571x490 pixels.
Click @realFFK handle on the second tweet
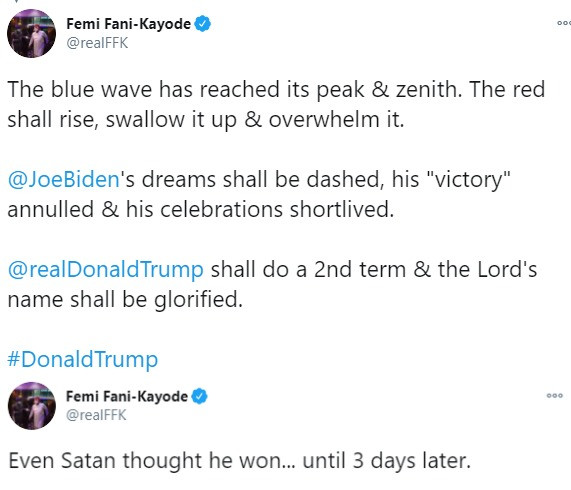96,415
